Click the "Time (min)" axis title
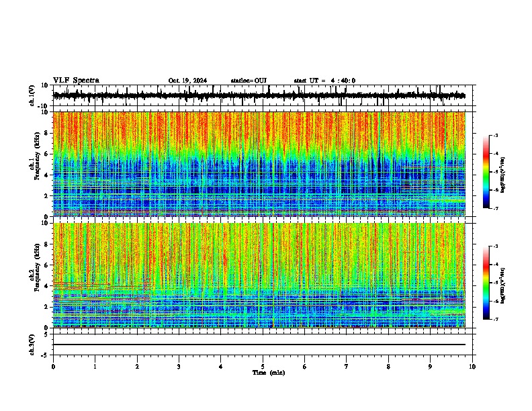The height and width of the screenshot is (411, 532). (x=269, y=373)
